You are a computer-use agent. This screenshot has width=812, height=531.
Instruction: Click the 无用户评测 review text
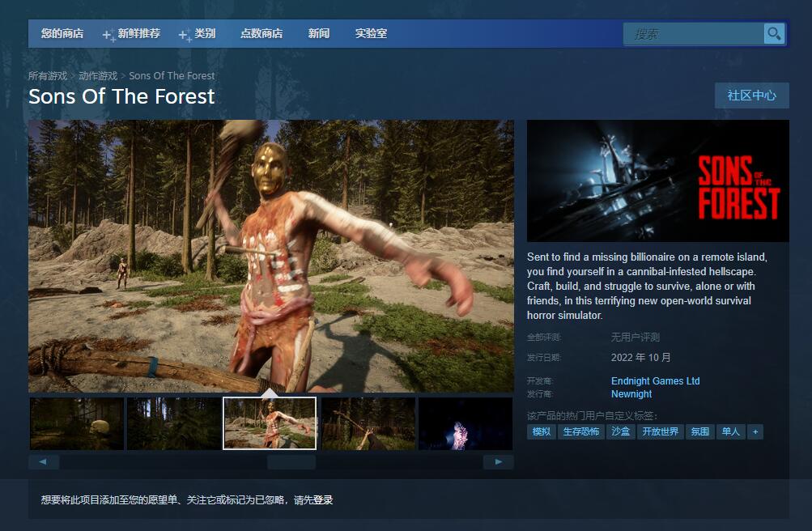(x=636, y=338)
